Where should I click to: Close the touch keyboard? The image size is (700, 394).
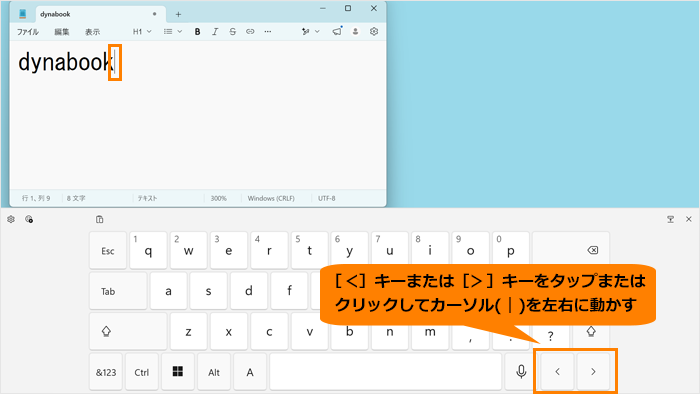688,219
